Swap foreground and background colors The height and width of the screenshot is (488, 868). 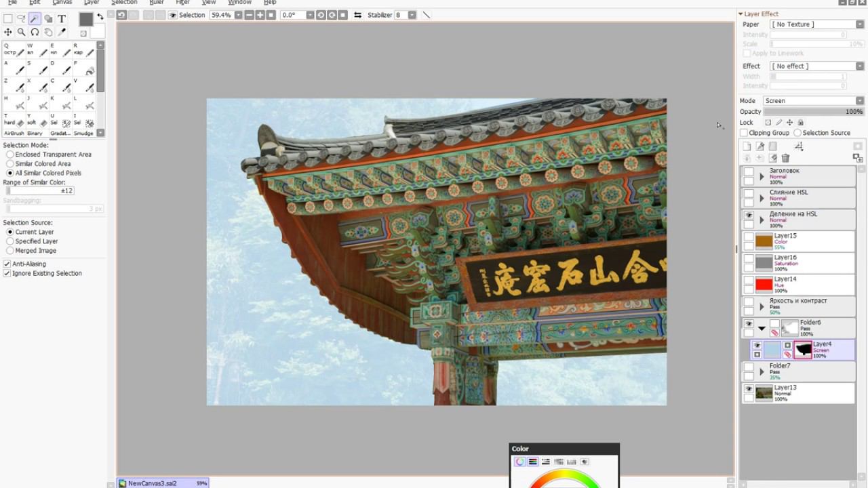[100, 16]
